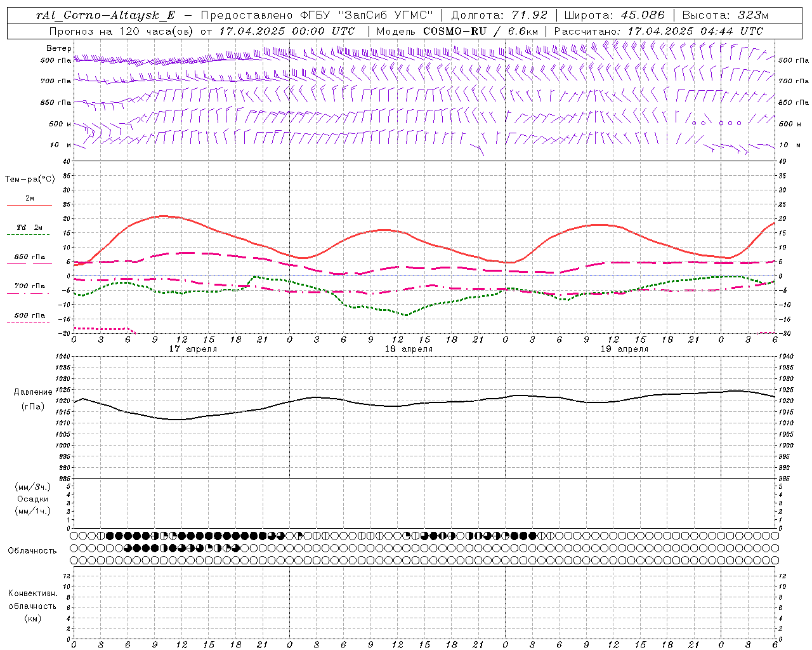
Task: Click the Высота: 323м value
Action: 725,15
